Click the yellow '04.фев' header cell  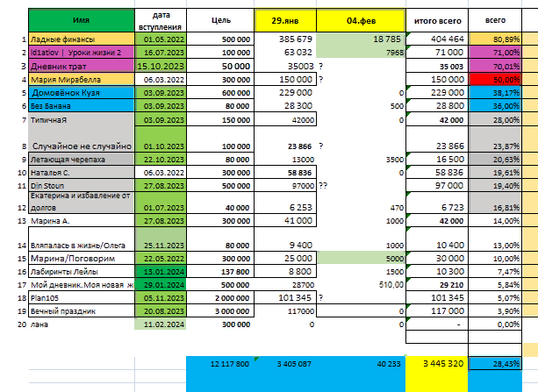361,20
